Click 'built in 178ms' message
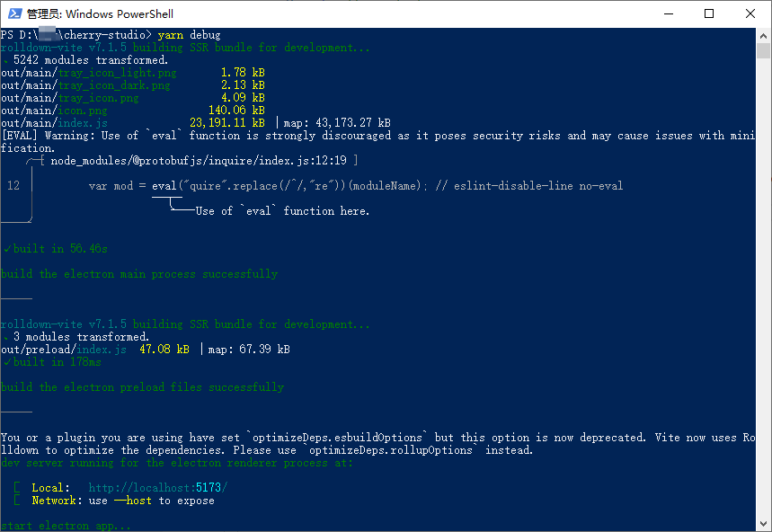The width and height of the screenshot is (772, 532). tap(58, 362)
